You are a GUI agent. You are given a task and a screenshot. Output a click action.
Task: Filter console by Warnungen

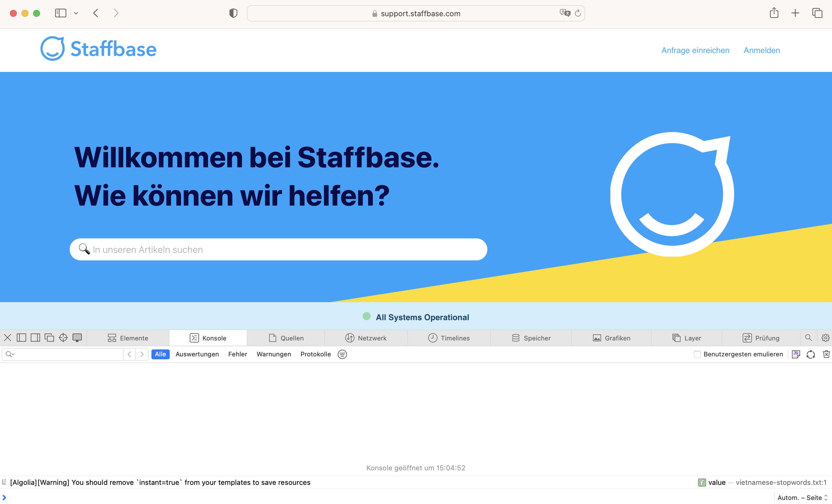pos(274,354)
